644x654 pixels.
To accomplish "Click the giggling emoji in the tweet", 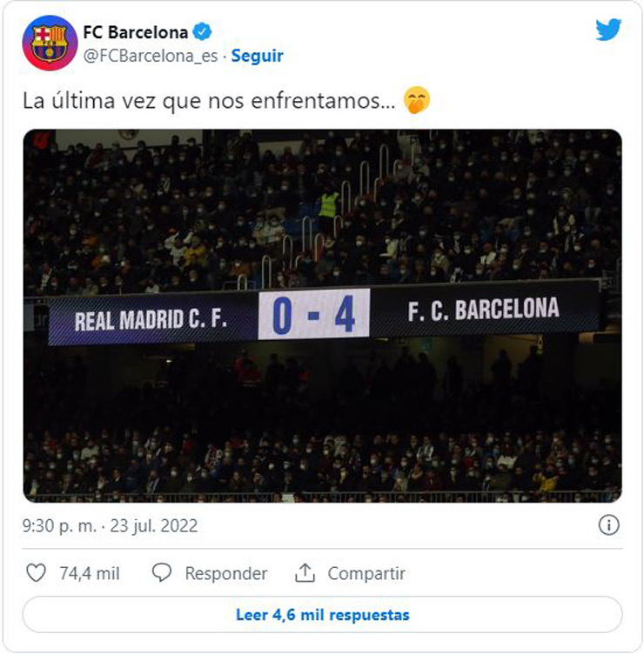I will tap(417, 102).
